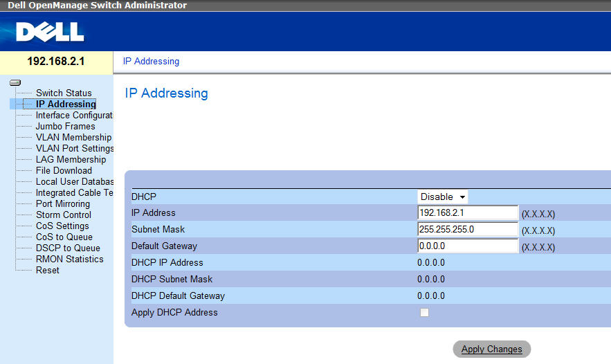Click the 192.168.2.1 device address label
The image size is (611, 364).
coord(56,61)
